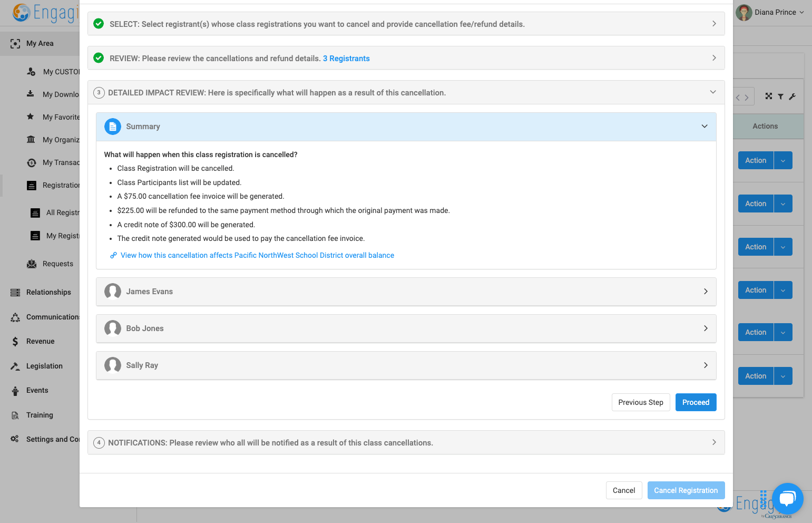Screen dimensions: 812x523
Task: Click the Legislation gavel icon
Action: pos(15,366)
